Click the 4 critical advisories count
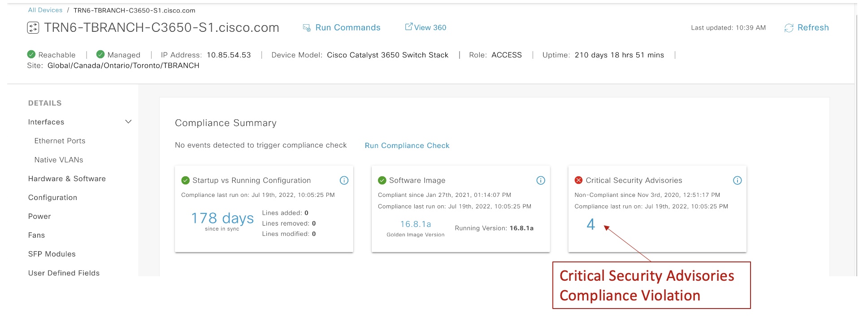The width and height of the screenshot is (868, 322). (x=590, y=224)
